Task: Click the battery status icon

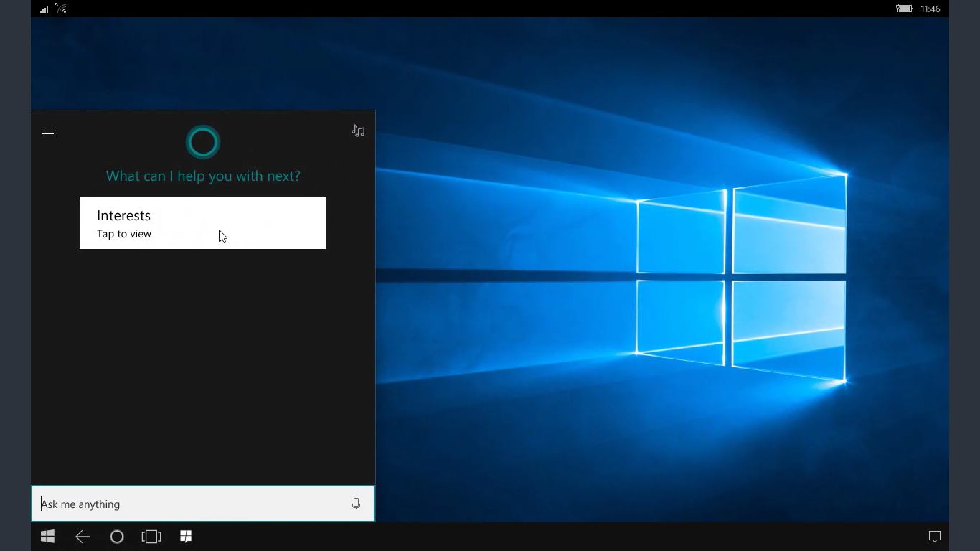Action: [904, 9]
